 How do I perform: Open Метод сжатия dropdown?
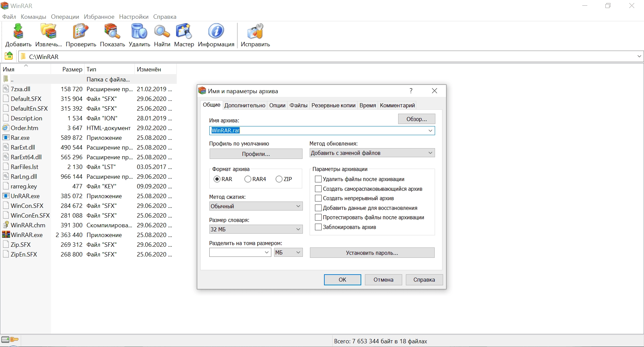point(256,206)
